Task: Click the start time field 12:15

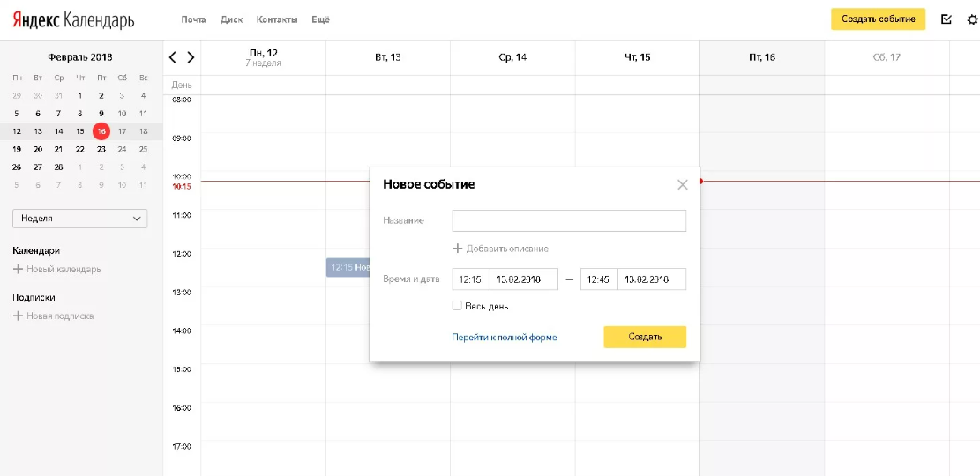Action: click(x=471, y=279)
